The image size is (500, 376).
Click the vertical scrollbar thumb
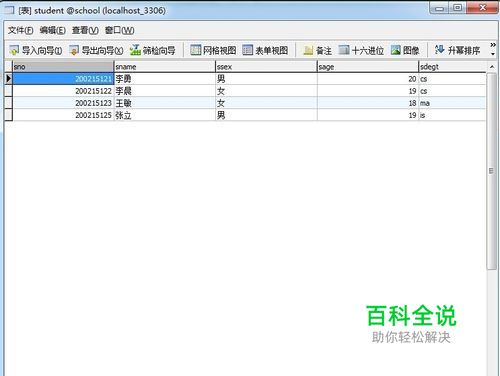point(491,171)
